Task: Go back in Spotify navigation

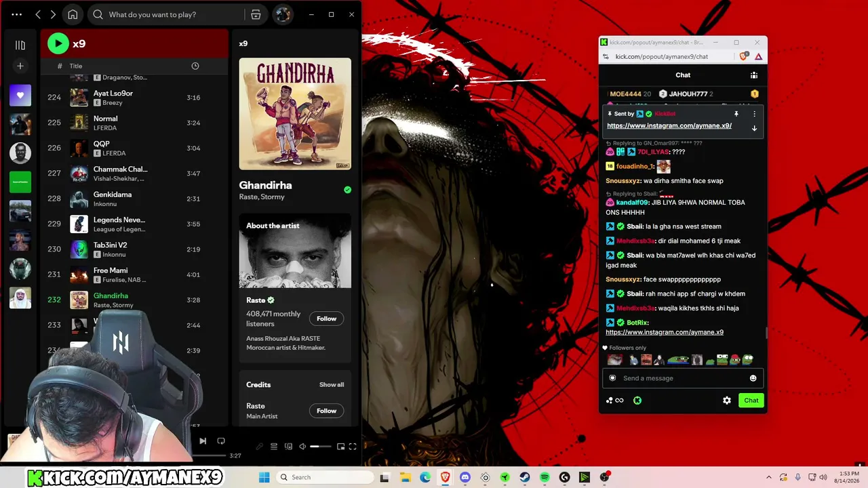Action: click(x=38, y=14)
